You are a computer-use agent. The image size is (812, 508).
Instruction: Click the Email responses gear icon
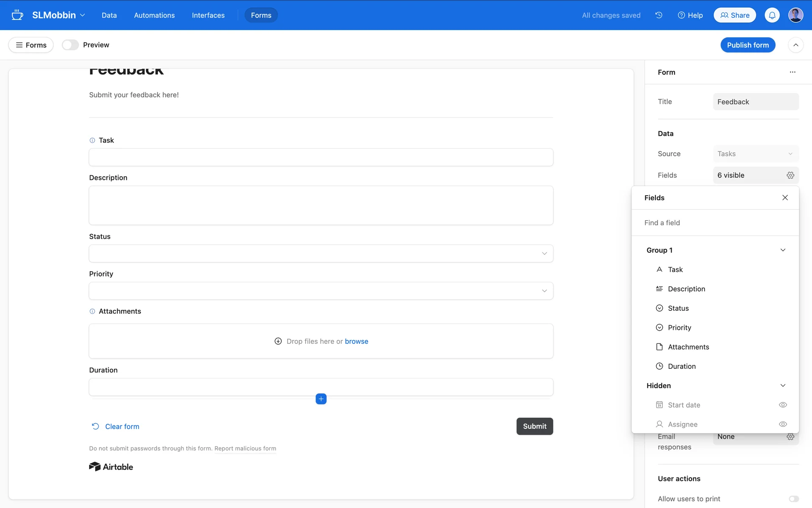tap(790, 436)
